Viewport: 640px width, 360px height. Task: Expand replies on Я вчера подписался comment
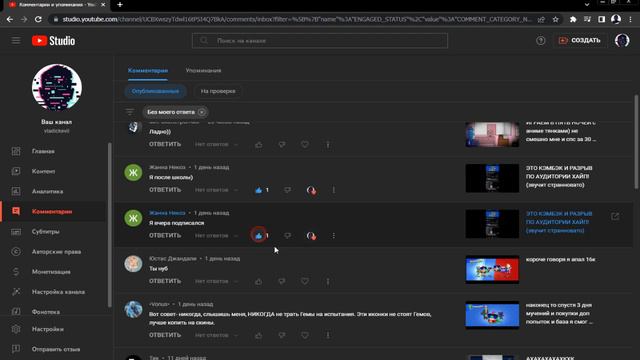point(216,236)
